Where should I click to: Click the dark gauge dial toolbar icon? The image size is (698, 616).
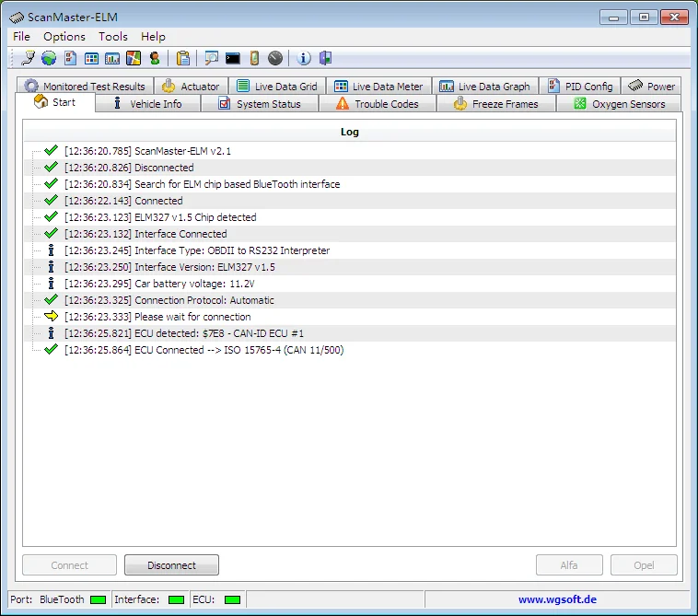(275, 58)
